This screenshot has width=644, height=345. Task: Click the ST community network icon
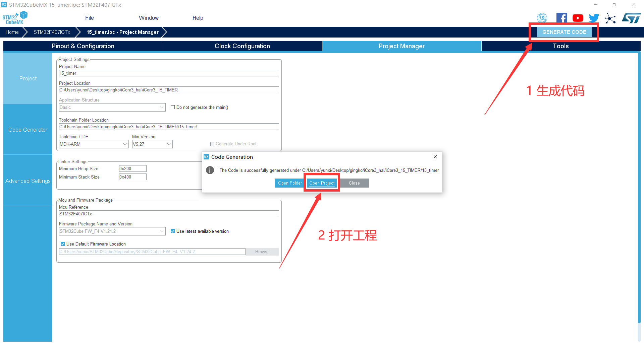tap(610, 18)
